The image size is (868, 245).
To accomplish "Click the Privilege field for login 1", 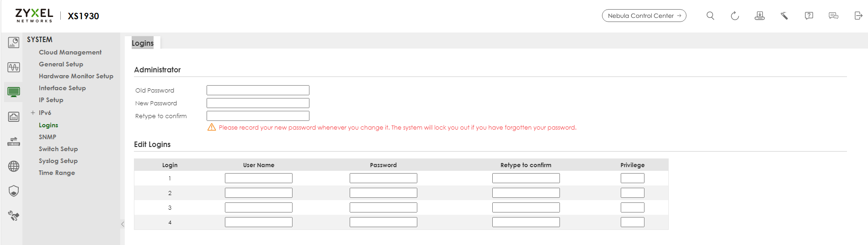I will point(632,178).
